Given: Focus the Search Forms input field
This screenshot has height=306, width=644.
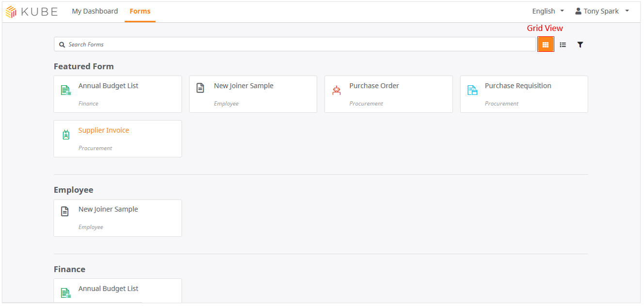Looking at the screenshot, I should (x=295, y=45).
